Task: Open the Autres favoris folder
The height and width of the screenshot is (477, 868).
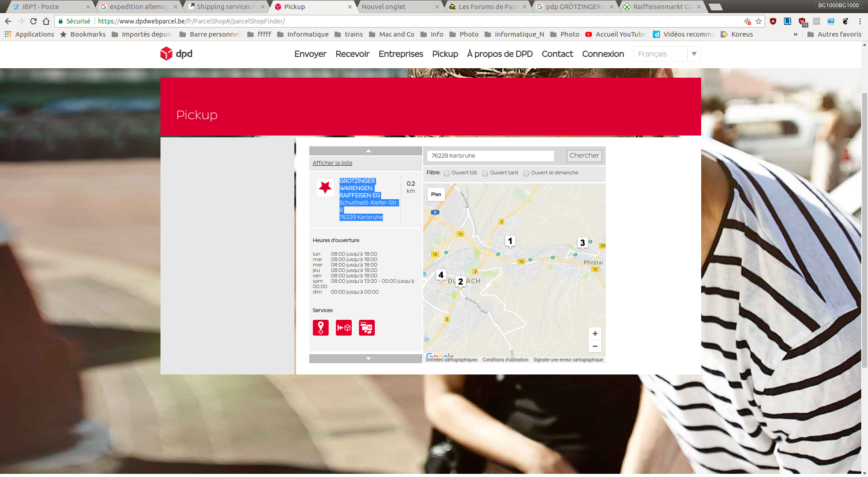Action: 835,34
